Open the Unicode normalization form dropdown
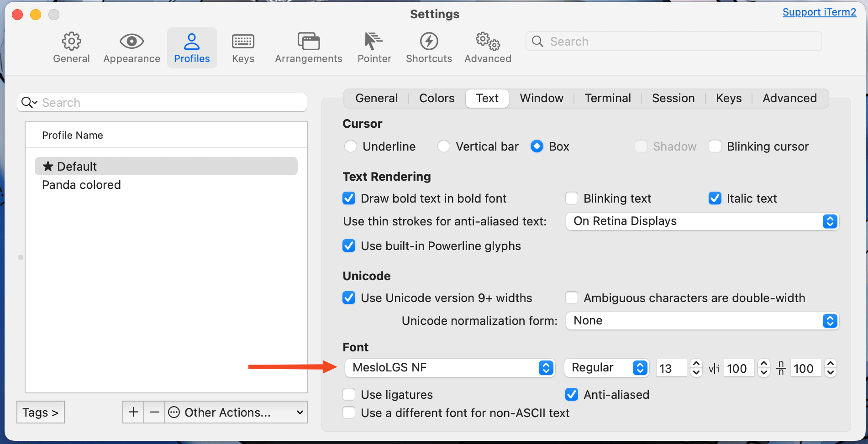 click(830, 321)
